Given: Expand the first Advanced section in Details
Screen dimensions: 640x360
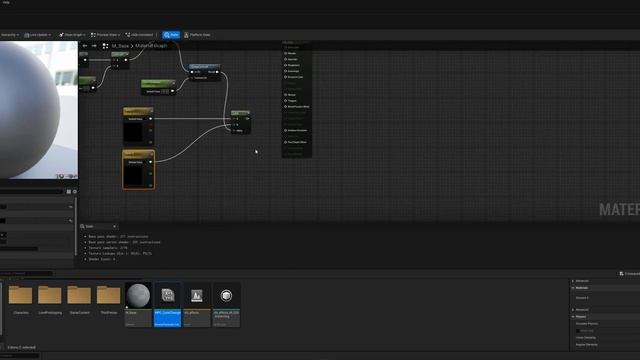Looking at the screenshot, I should [573, 281].
